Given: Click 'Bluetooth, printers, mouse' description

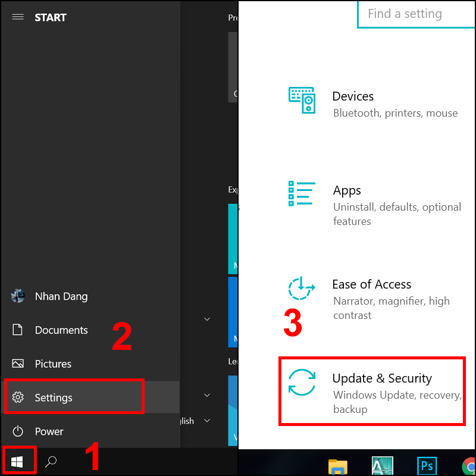Looking at the screenshot, I should (x=396, y=113).
